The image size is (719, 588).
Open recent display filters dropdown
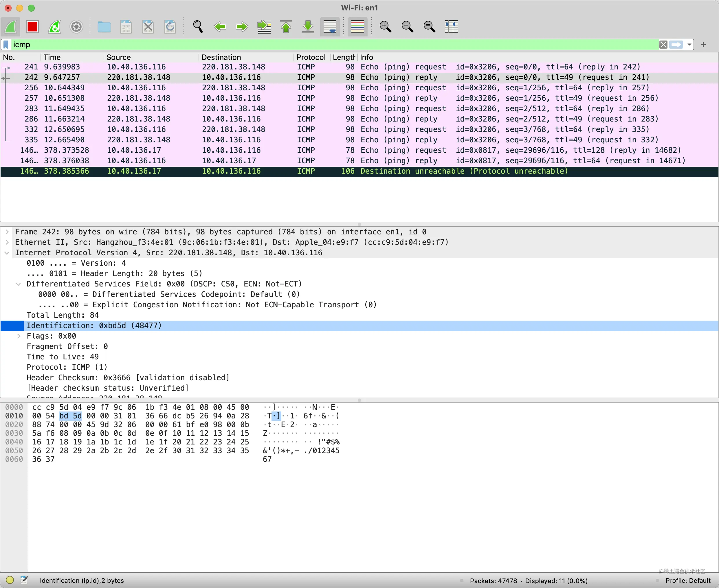point(689,44)
